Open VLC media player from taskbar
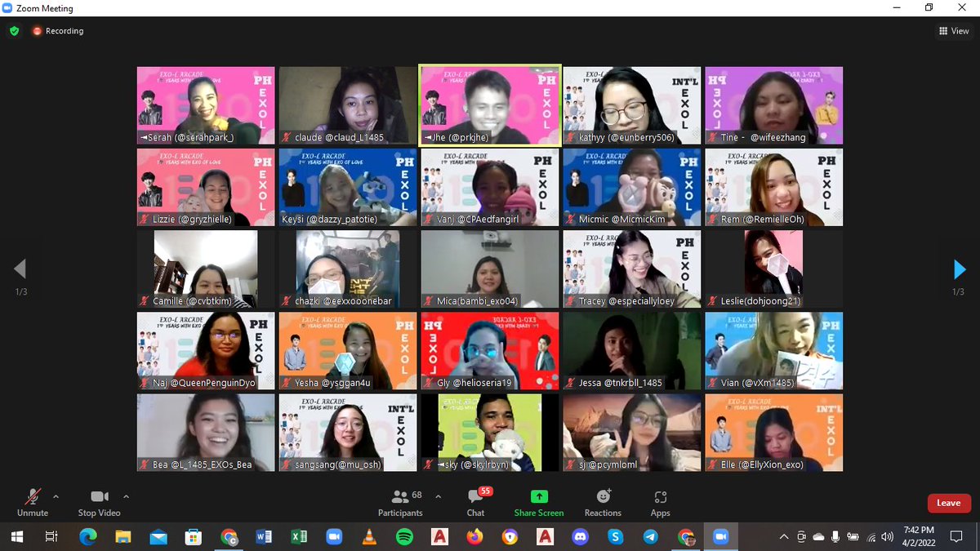The image size is (980, 551). 369,537
